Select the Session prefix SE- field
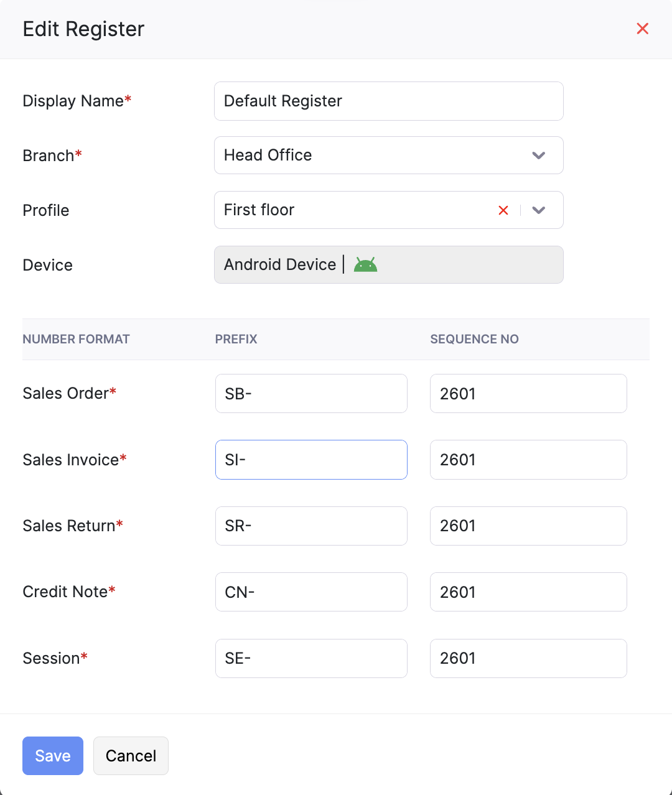Viewport: 672px width, 795px height. point(311,658)
